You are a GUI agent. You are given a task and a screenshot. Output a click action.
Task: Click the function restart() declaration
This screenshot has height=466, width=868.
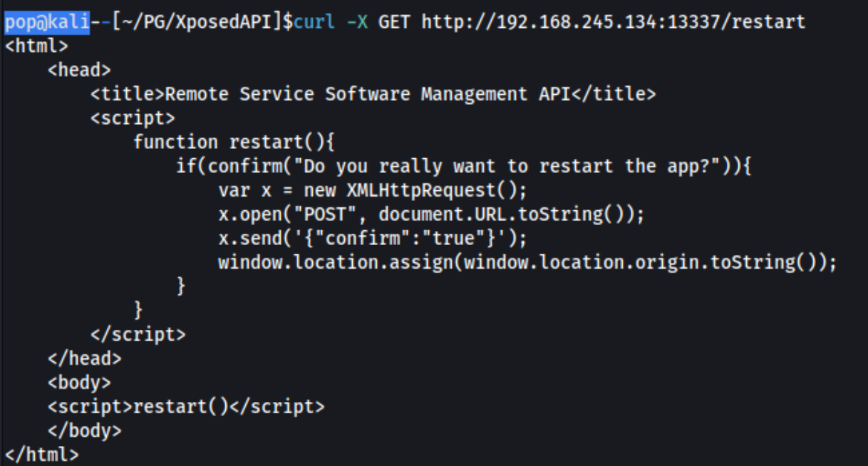[234, 142]
